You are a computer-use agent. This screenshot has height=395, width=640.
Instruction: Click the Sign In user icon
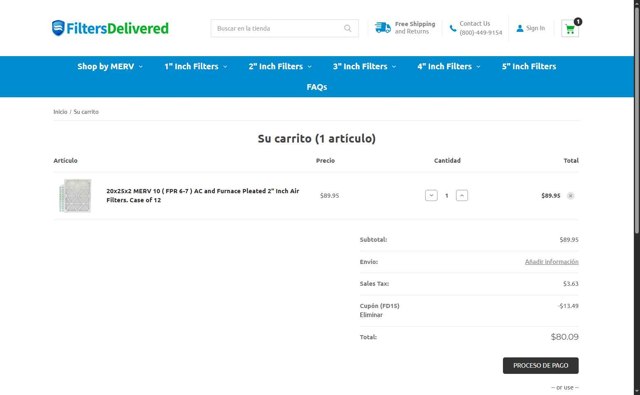(x=520, y=28)
